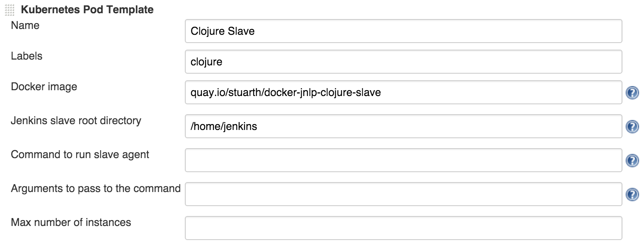Click the Max number of instances label
The image size is (644, 245).
pos(71,223)
